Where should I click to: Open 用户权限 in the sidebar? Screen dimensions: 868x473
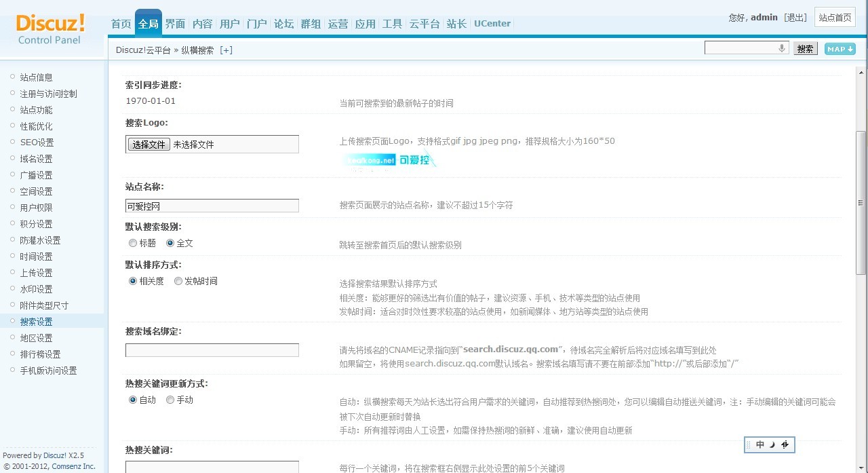tap(37, 208)
